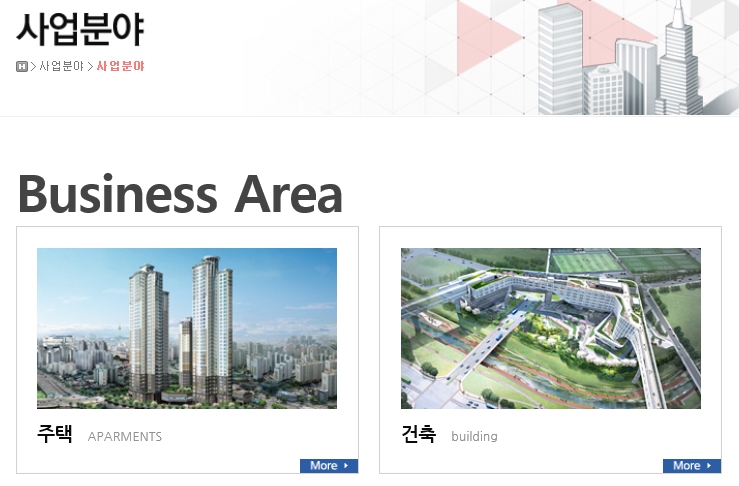
Task: Click the Business Area heading
Action: pos(180,194)
